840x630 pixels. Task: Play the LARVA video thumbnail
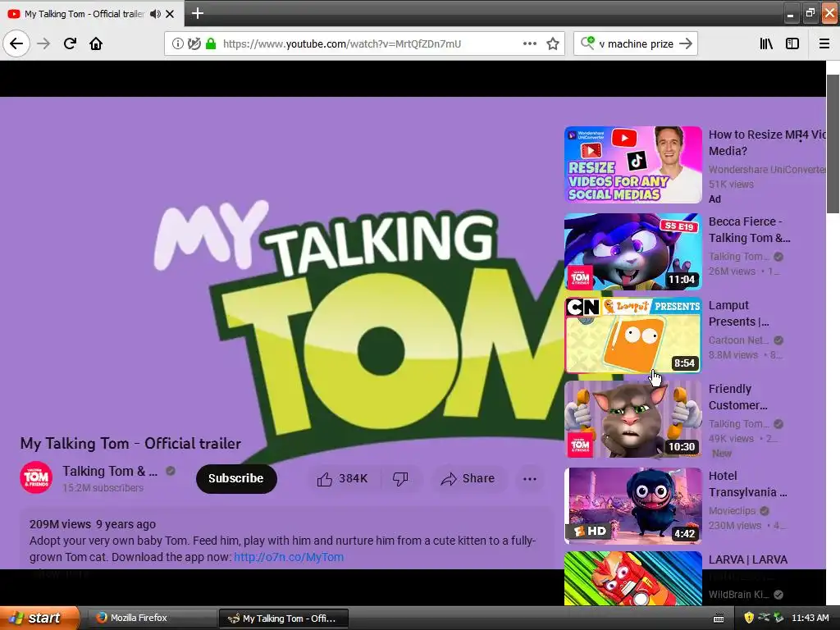click(632, 578)
